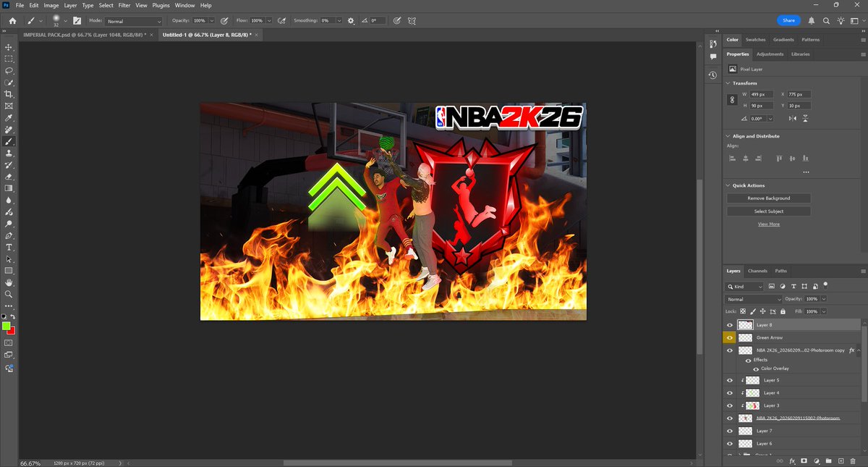Delete layer using trash icon
The width and height of the screenshot is (868, 467).
pyautogui.click(x=852, y=460)
